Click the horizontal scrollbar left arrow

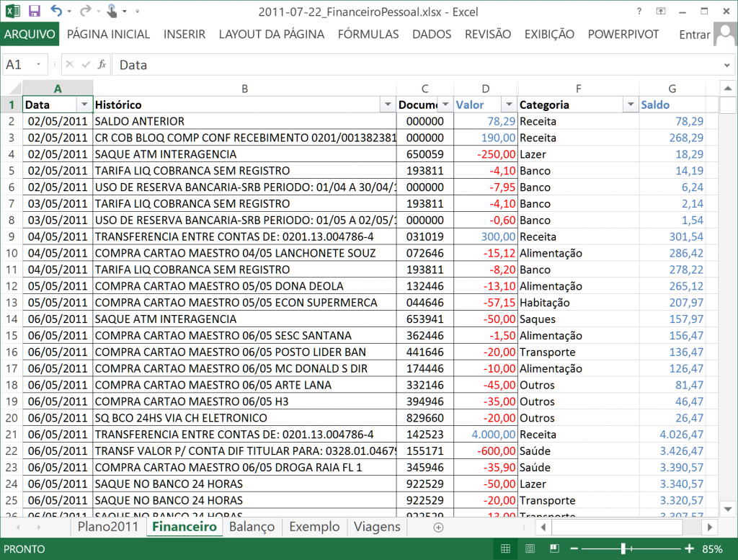point(543,528)
